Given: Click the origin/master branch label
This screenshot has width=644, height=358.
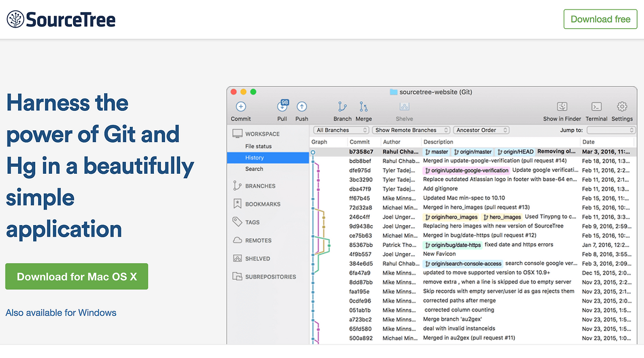Looking at the screenshot, I should 472,152.
